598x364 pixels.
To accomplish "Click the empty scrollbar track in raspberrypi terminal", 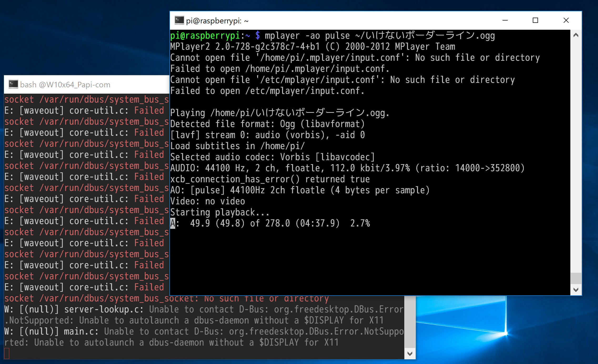I will 576,158.
